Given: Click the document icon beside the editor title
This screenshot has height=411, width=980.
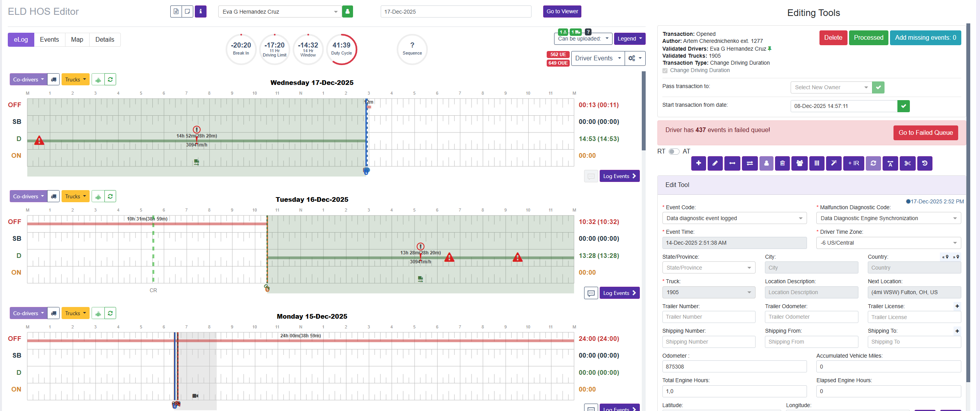Looking at the screenshot, I should [x=176, y=12].
